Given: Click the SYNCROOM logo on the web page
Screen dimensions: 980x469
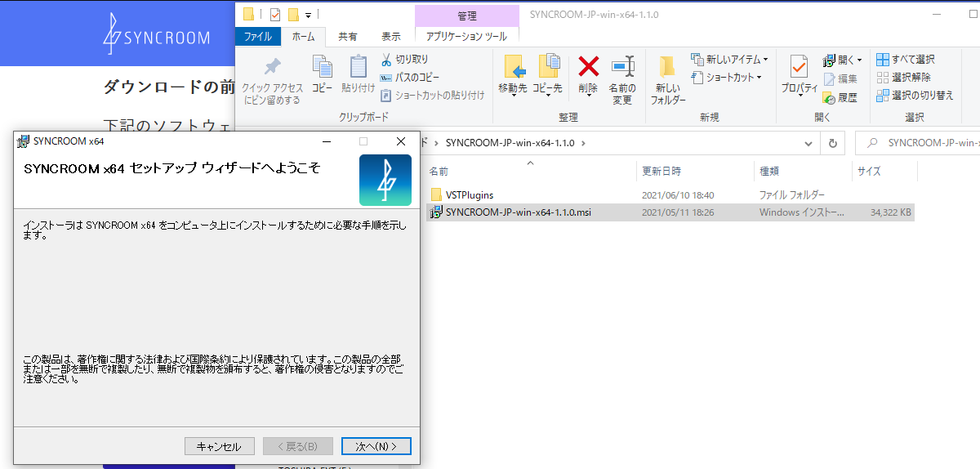Looking at the screenshot, I should [x=156, y=35].
